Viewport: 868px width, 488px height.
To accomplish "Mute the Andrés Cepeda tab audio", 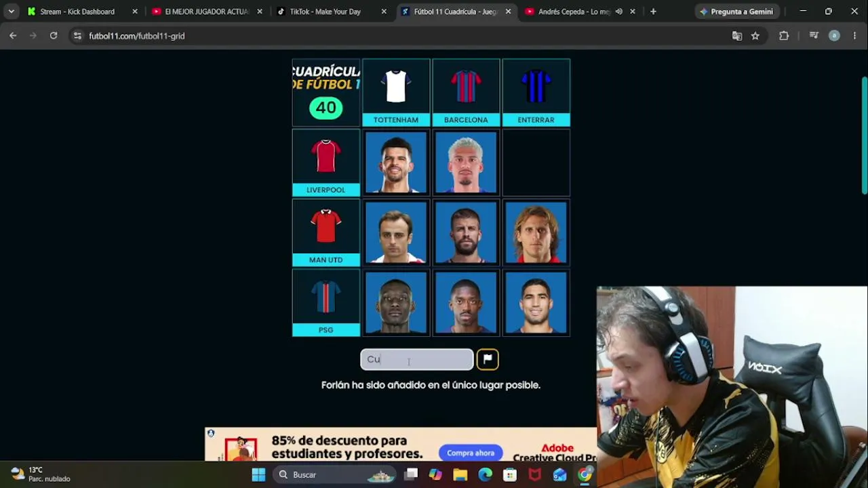I will click(x=619, y=12).
